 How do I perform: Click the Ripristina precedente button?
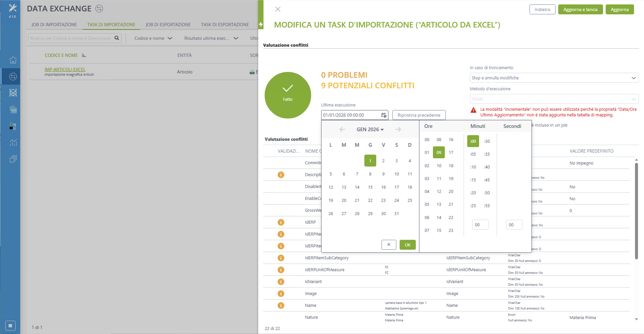pos(419,115)
